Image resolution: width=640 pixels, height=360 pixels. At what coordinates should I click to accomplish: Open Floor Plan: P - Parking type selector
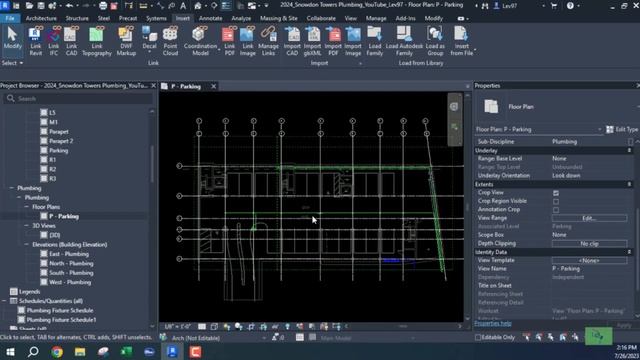[538, 129]
